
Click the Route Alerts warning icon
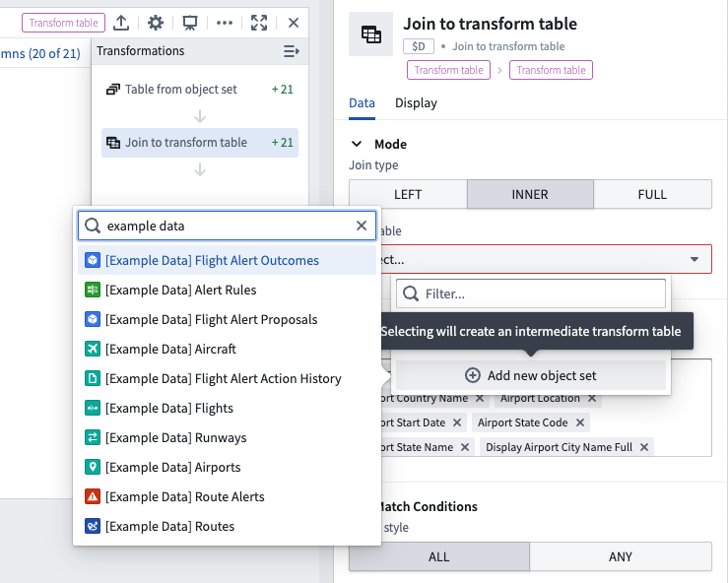(x=93, y=496)
